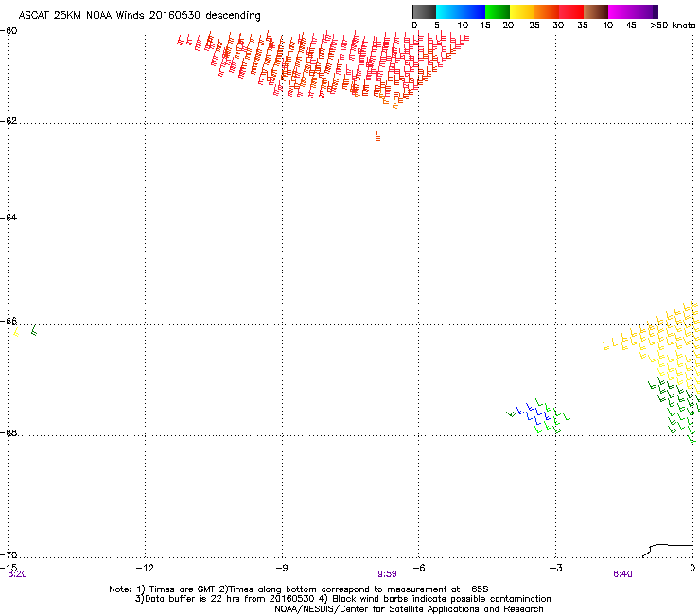Click the gray 0-5 knots color band
The width and height of the screenshot is (700, 615).
pyautogui.click(x=424, y=11)
